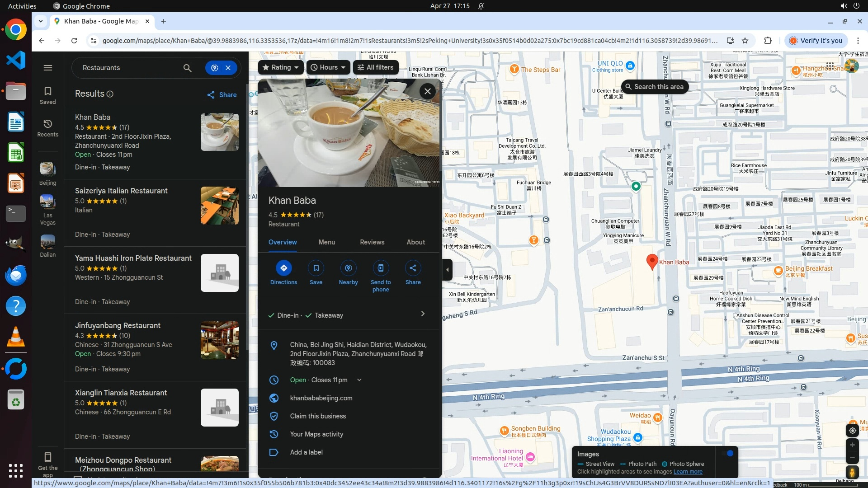The width and height of the screenshot is (868, 488).
Task: Open the hamburger menu in sidebar
Action: pyautogui.click(x=48, y=68)
